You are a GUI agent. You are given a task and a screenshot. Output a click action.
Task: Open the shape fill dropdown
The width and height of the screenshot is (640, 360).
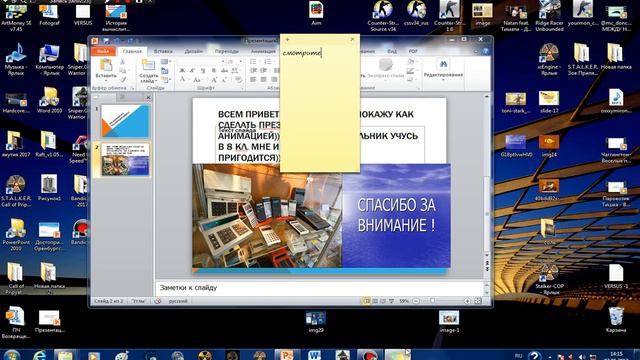(411, 62)
